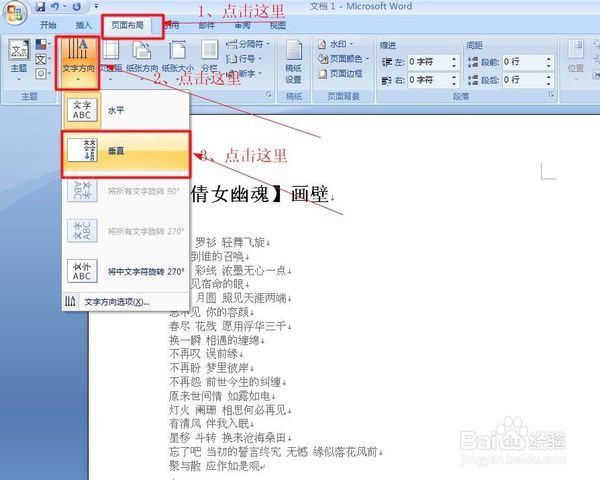Open theme colors icon

41,44
